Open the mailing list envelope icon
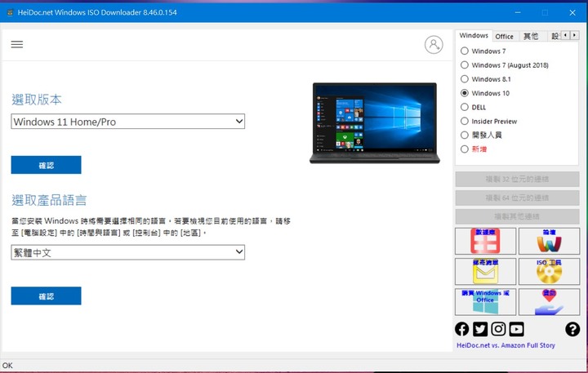588x373 pixels. (485, 271)
